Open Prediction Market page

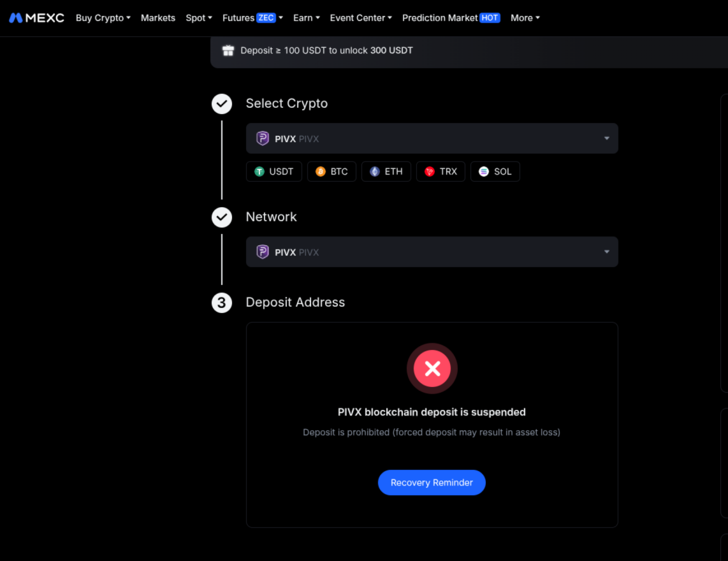pyautogui.click(x=451, y=18)
